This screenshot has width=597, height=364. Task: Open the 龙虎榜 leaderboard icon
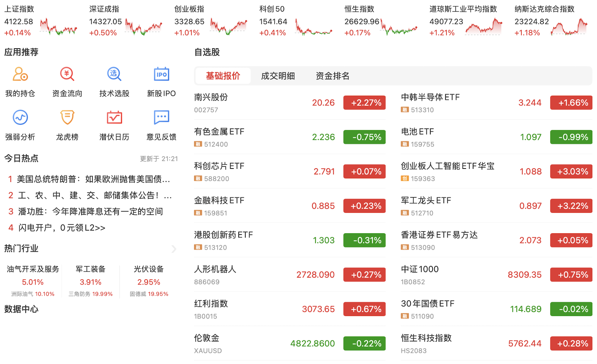(67, 118)
